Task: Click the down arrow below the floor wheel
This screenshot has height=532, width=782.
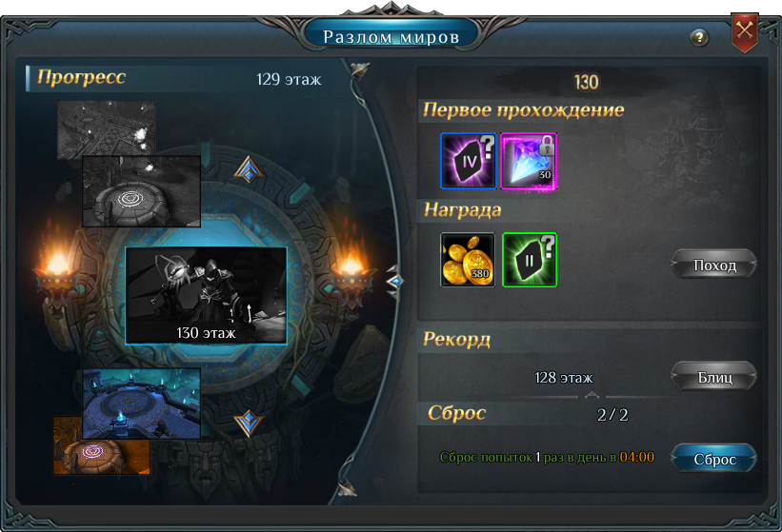Action: (249, 424)
